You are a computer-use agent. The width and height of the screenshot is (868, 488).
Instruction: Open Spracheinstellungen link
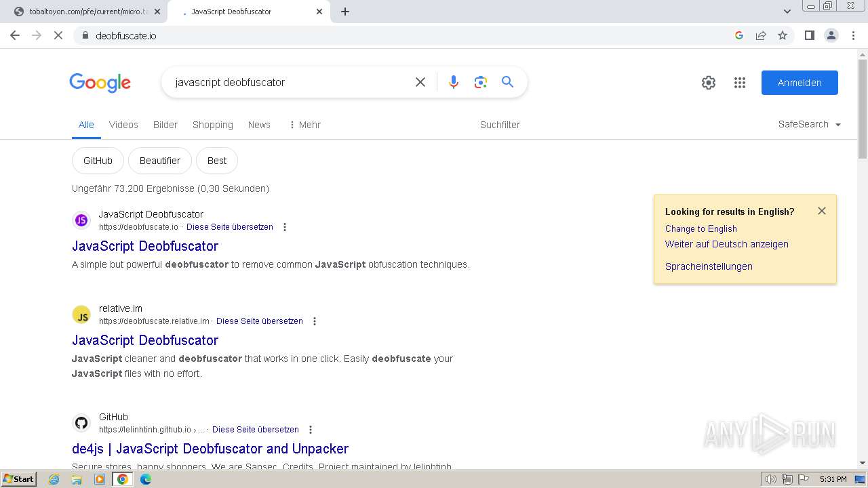(709, 266)
